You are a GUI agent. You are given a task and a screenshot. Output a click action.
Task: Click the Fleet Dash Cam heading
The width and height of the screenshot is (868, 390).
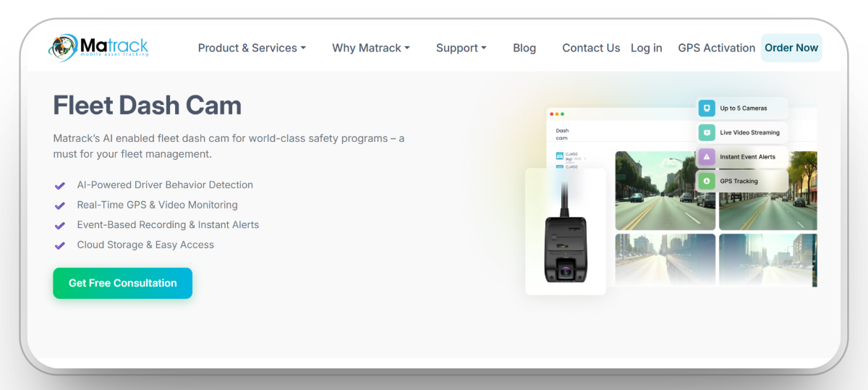pyautogui.click(x=147, y=106)
